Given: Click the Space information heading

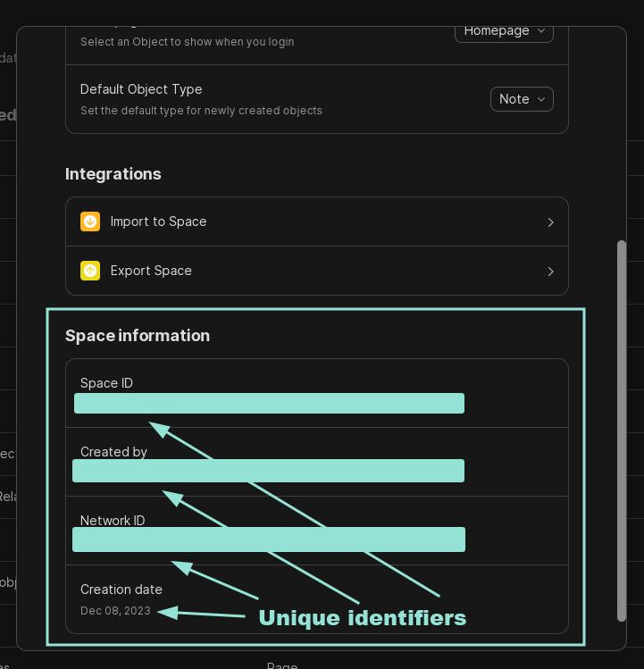Looking at the screenshot, I should (x=138, y=336).
